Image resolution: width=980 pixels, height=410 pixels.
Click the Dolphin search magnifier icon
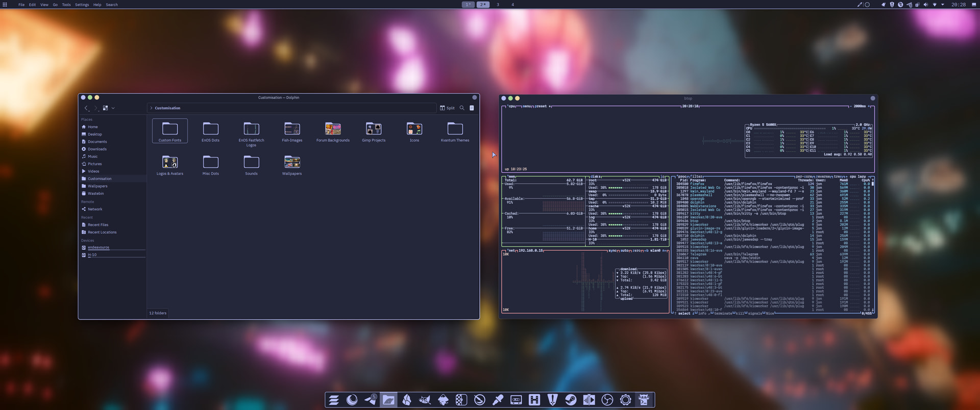tap(462, 108)
